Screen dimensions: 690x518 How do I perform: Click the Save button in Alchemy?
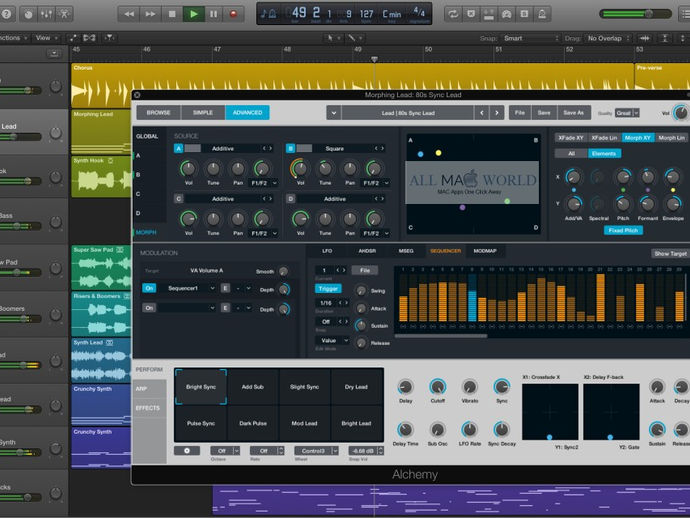coord(544,113)
